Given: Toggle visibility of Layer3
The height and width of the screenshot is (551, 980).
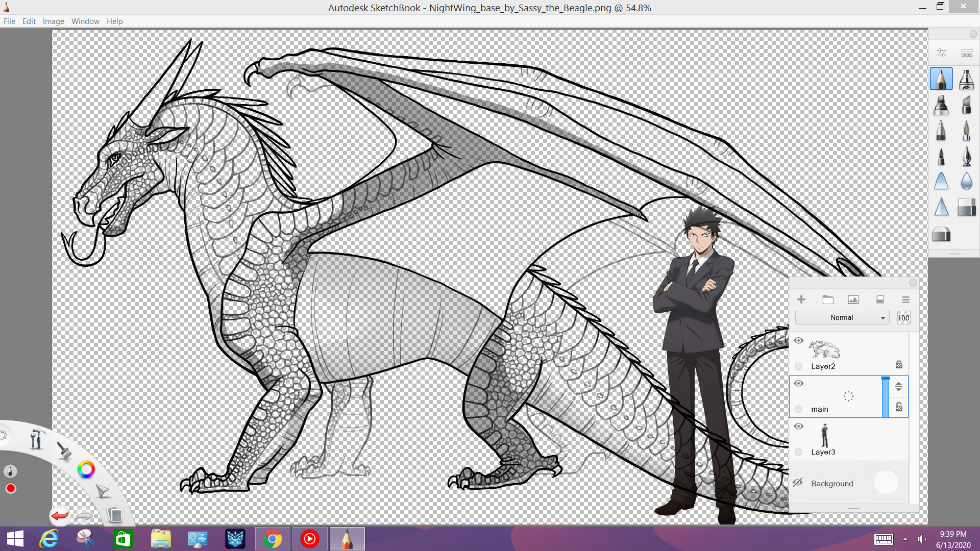Looking at the screenshot, I should pos(799,427).
